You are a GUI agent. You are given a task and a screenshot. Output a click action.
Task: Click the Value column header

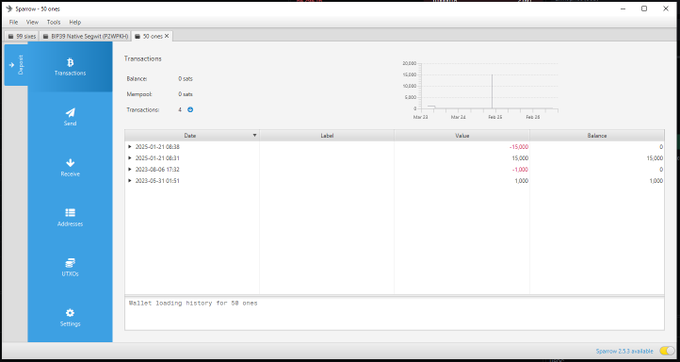[462, 135]
